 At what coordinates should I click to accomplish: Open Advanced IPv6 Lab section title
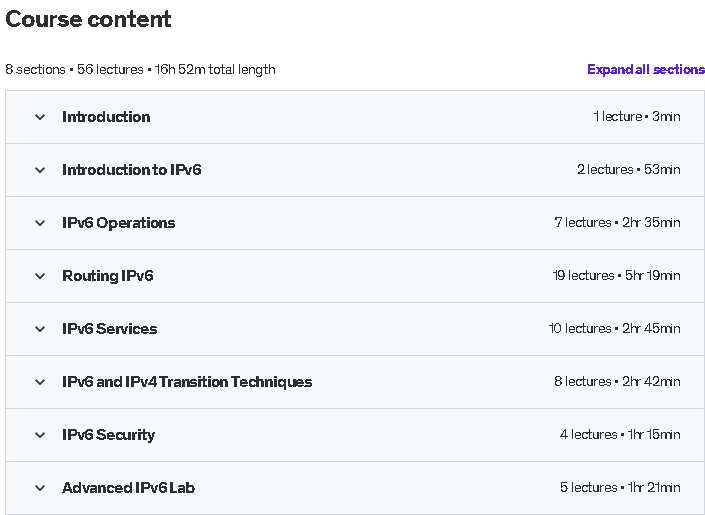(128, 488)
